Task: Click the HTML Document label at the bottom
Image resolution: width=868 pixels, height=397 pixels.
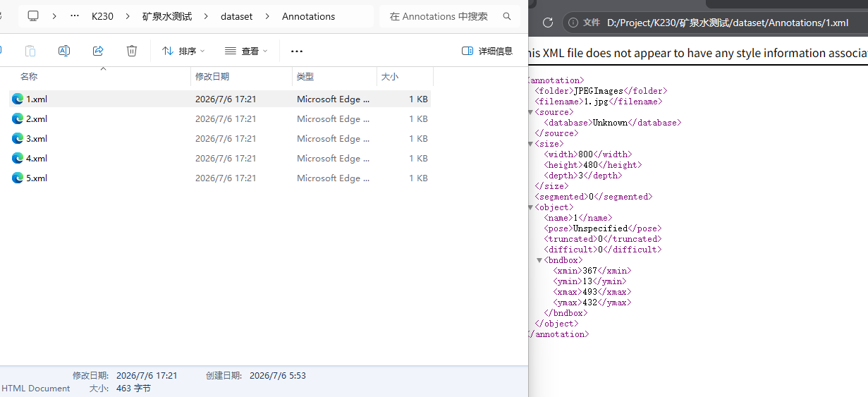Action: (x=36, y=389)
